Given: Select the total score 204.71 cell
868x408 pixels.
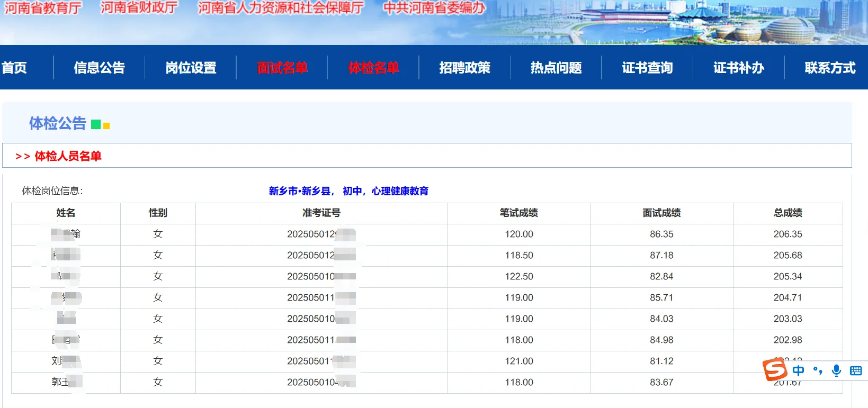Looking at the screenshot, I should click(788, 297).
